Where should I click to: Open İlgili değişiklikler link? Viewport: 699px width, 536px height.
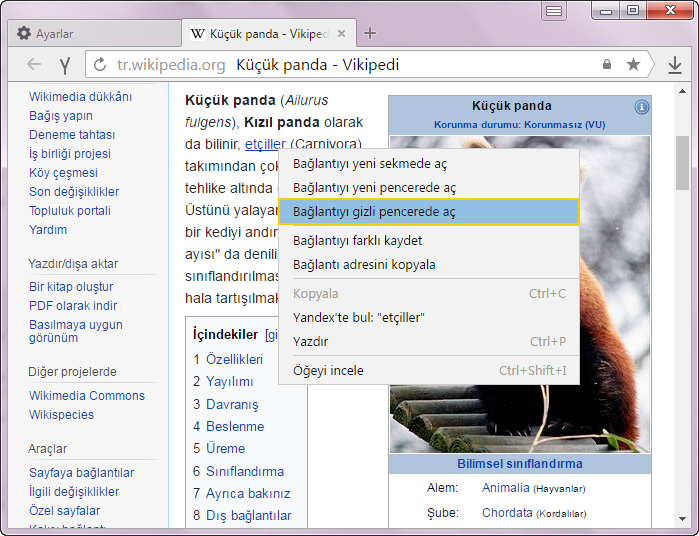[x=74, y=492]
